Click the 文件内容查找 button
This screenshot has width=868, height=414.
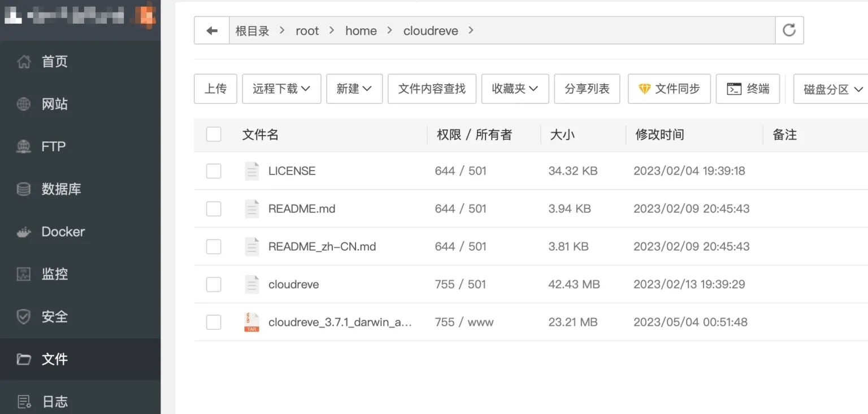click(432, 89)
